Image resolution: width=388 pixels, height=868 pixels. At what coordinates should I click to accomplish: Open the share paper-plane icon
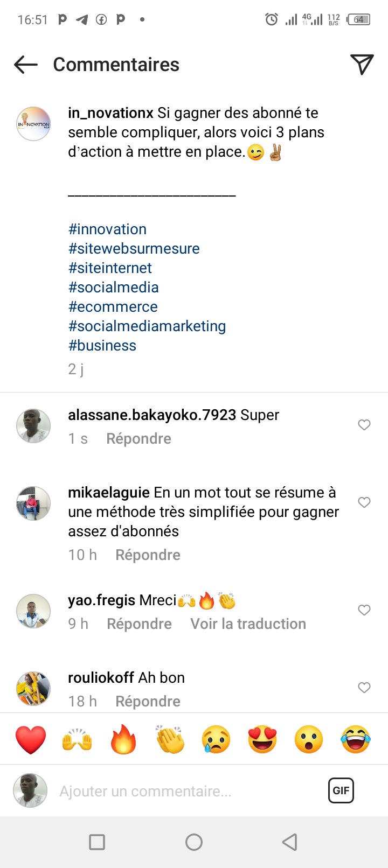click(x=362, y=65)
